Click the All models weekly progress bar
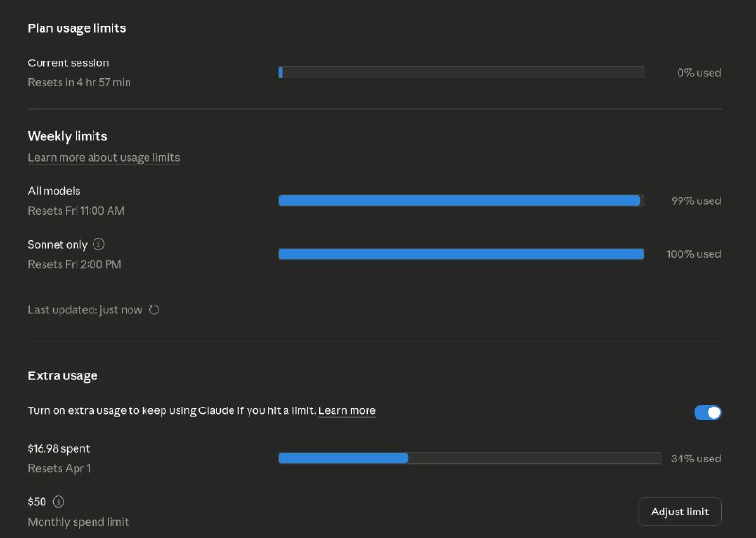 (461, 200)
